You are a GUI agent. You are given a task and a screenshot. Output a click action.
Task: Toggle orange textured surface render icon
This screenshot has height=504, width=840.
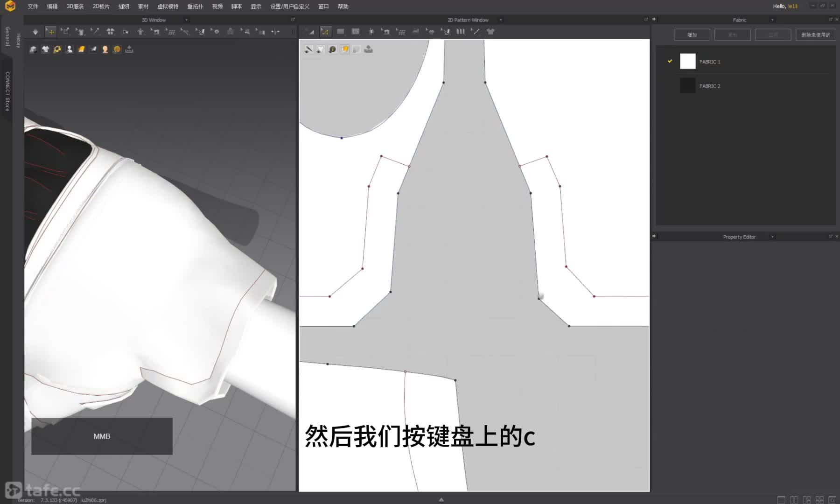pyautogui.click(x=81, y=49)
